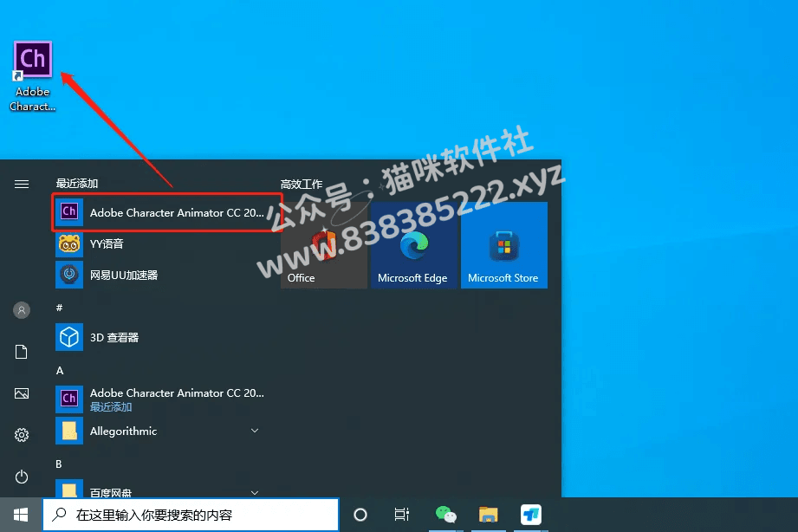Launch Adobe Character Animator CC from recently added
The height and width of the screenshot is (532, 798).
(x=167, y=212)
